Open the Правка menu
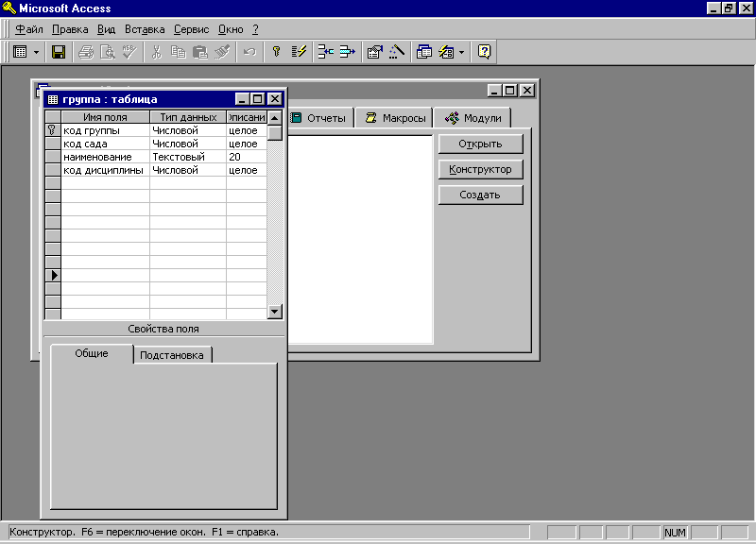The width and height of the screenshot is (756, 544). coord(70,29)
